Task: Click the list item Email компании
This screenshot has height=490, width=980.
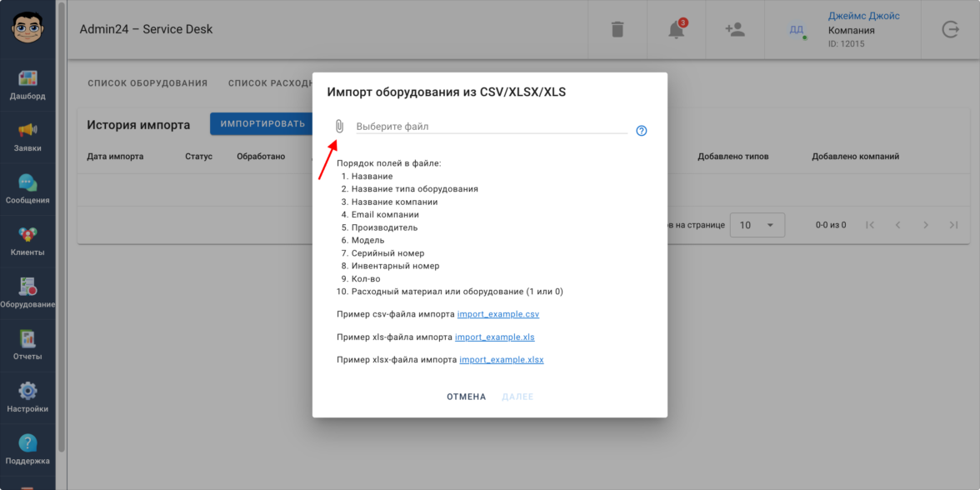Action: [385, 214]
